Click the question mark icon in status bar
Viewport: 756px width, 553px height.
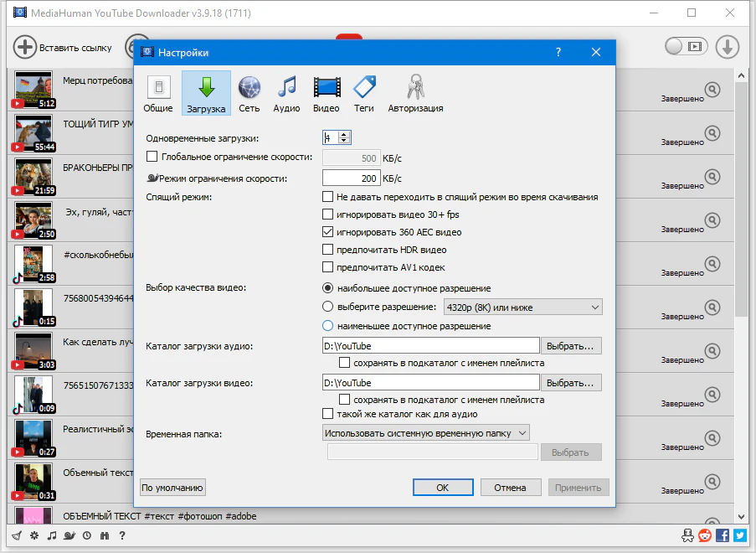click(x=122, y=535)
